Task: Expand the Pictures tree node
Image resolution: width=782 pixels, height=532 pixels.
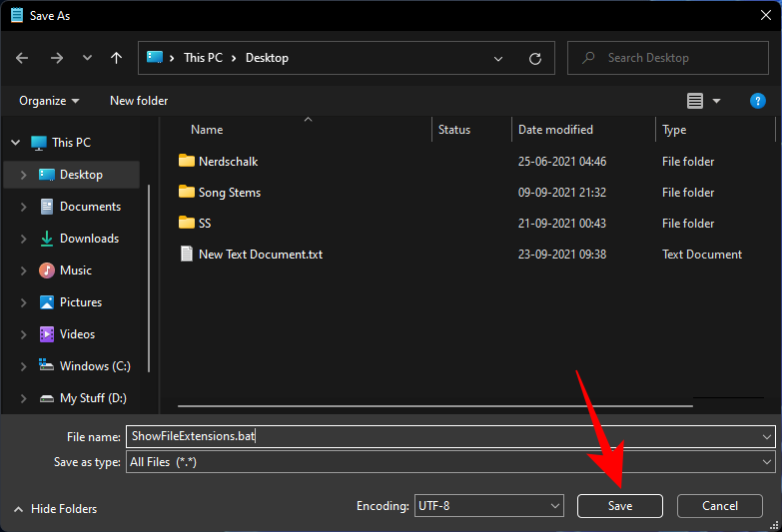Action: tap(23, 302)
